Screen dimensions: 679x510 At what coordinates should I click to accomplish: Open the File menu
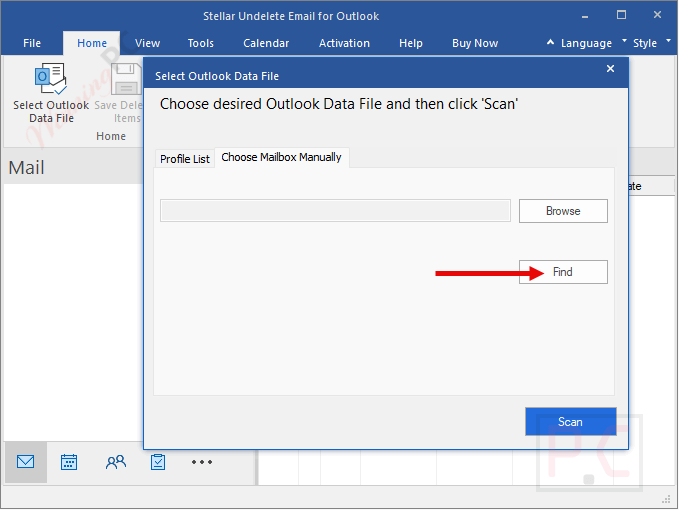point(32,43)
